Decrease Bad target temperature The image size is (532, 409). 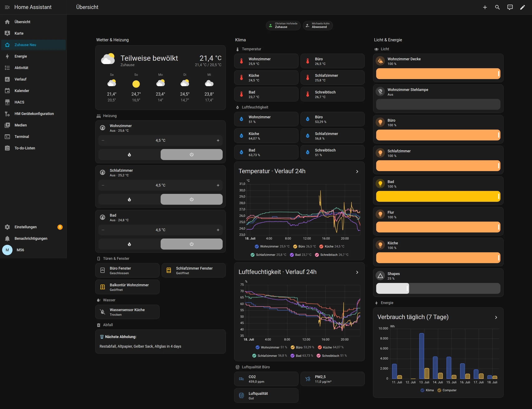[103, 230]
